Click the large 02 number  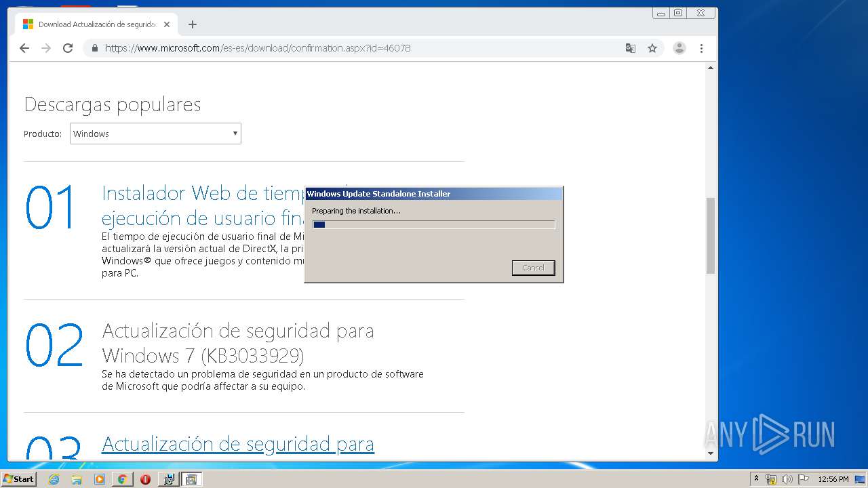point(54,345)
